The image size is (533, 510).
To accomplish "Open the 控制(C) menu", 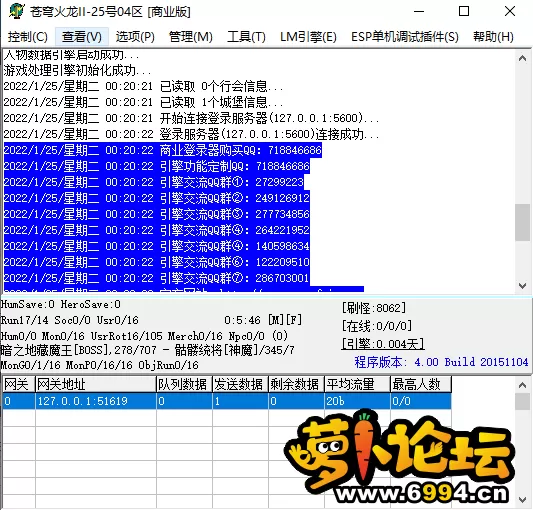I will 28,37.
